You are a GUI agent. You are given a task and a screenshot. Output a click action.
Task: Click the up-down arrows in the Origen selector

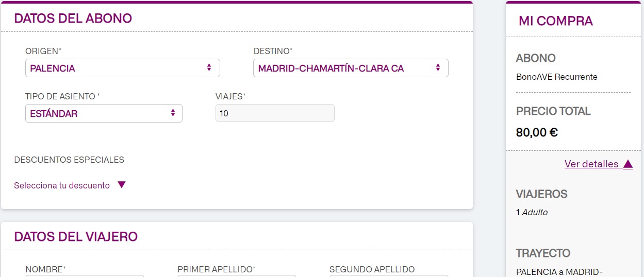coord(209,67)
